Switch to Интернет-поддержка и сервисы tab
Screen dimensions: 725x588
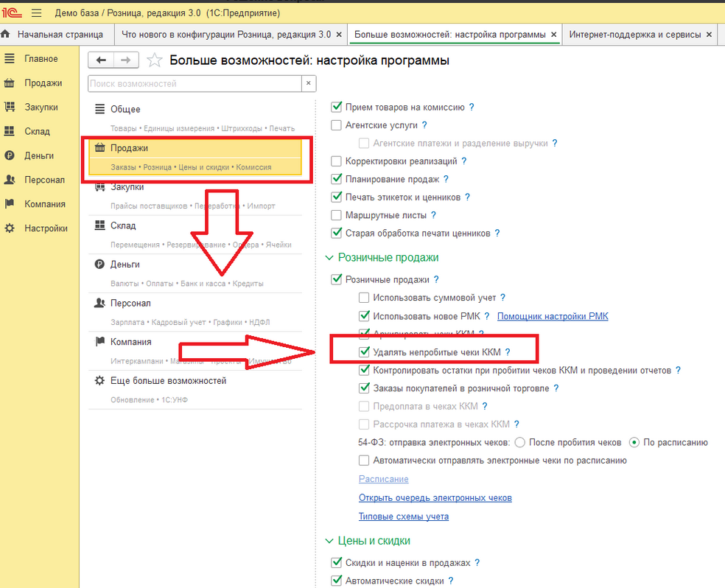635,34
